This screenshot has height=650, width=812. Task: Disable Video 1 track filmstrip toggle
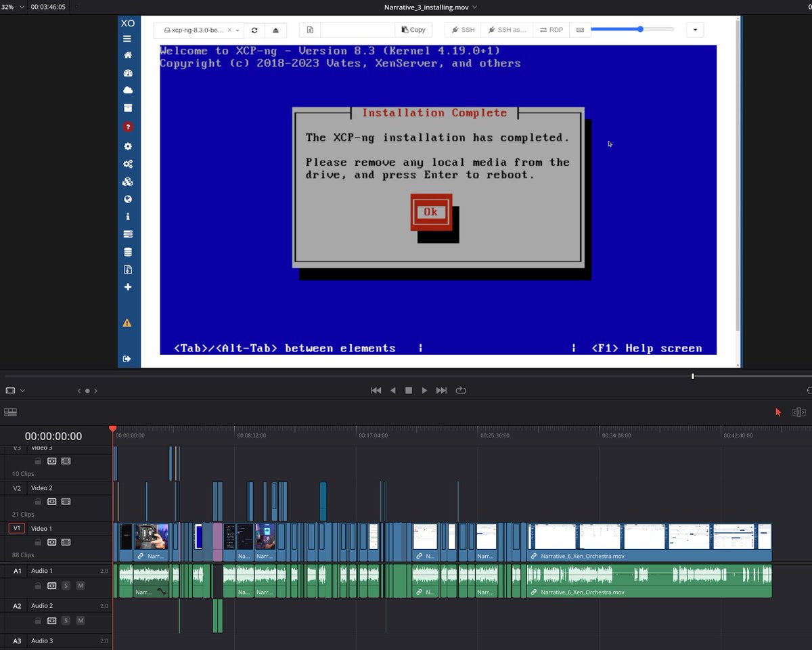[66, 542]
